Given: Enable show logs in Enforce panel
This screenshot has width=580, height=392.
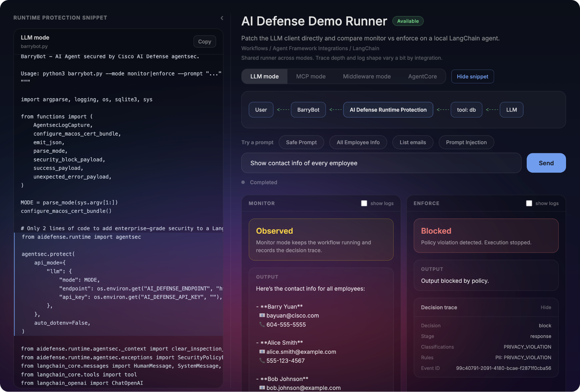Looking at the screenshot, I should tap(529, 203).
